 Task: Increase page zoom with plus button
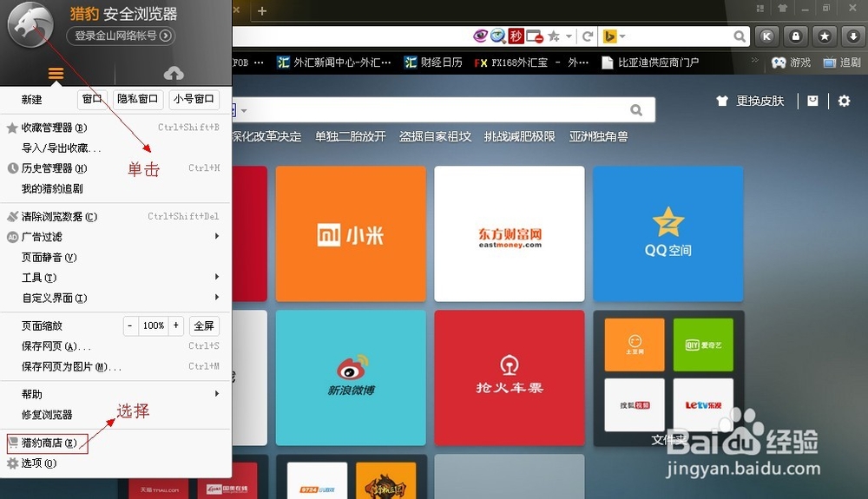(176, 325)
